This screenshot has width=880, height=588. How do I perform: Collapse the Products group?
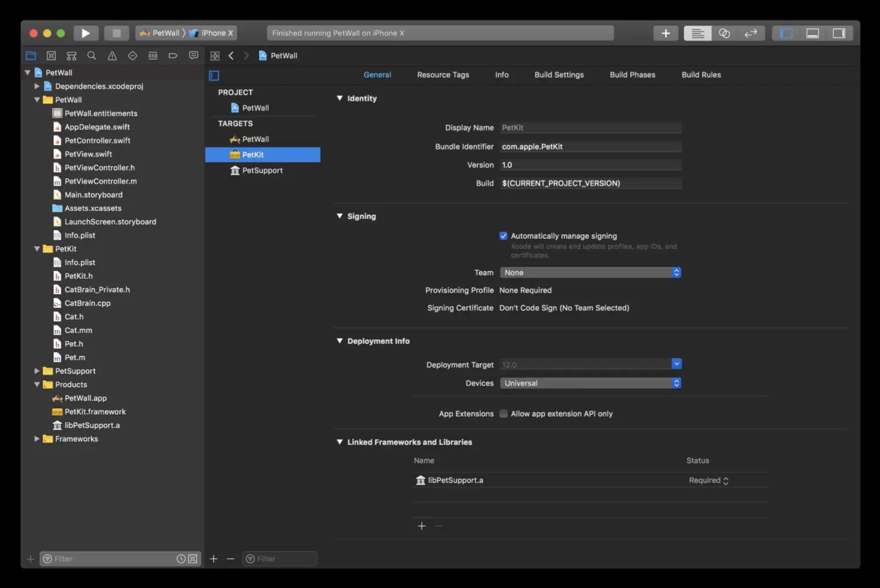[x=37, y=384]
